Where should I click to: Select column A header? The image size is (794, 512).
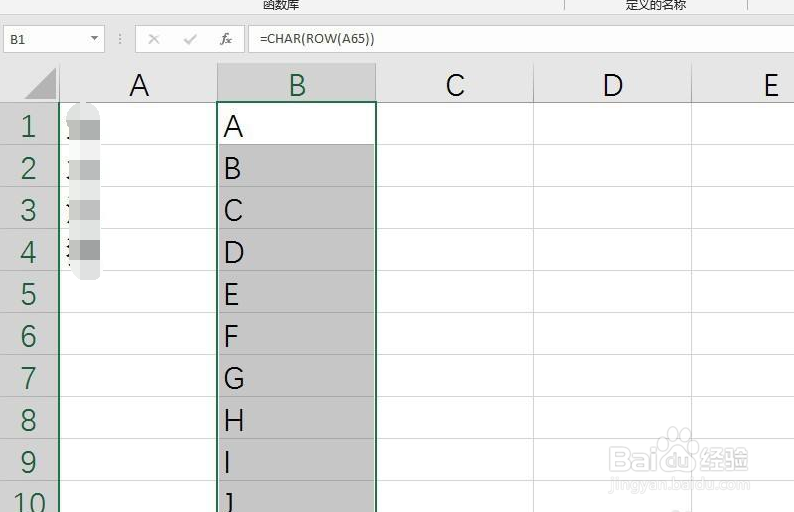point(138,84)
